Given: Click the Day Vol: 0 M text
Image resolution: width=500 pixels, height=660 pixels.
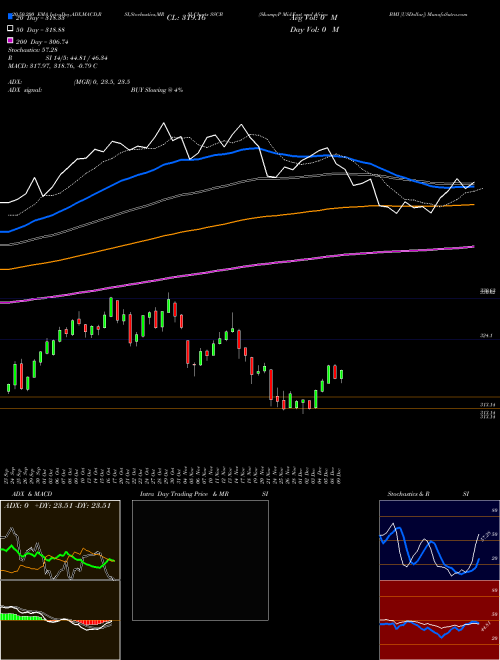Looking at the screenshot, I should [x=314, y=29].
